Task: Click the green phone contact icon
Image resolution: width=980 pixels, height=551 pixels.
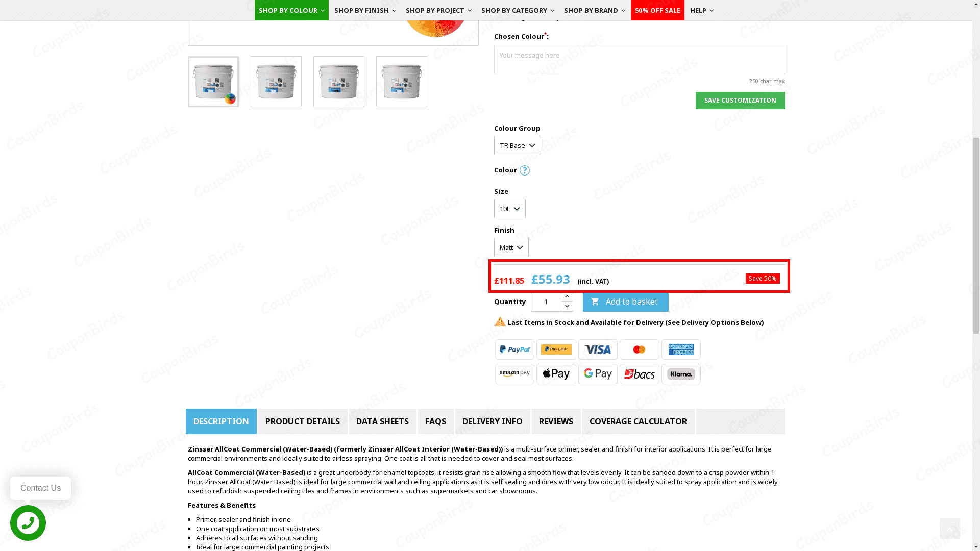Action: pyautogui.click(x=28, y=523)
